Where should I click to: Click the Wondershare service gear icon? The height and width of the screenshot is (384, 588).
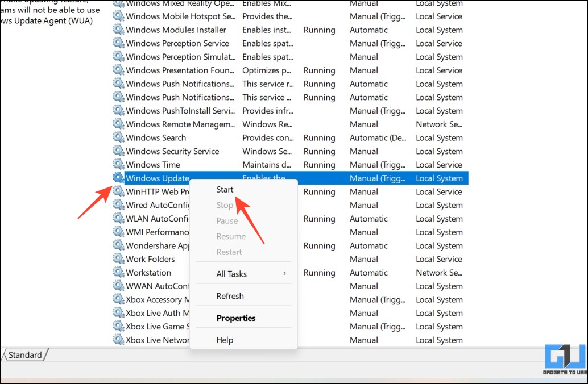[118, 245]
